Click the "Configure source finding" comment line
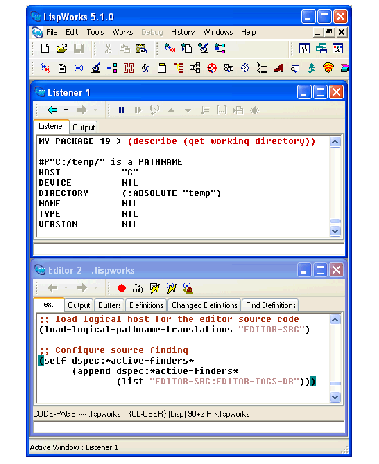 tap(114, 350)
